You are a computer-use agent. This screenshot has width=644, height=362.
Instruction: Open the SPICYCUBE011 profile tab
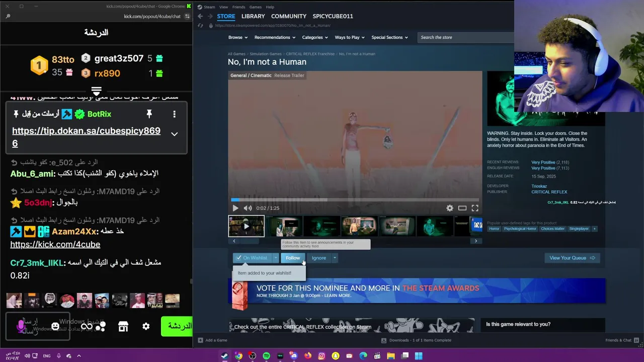tap(333, 16)
